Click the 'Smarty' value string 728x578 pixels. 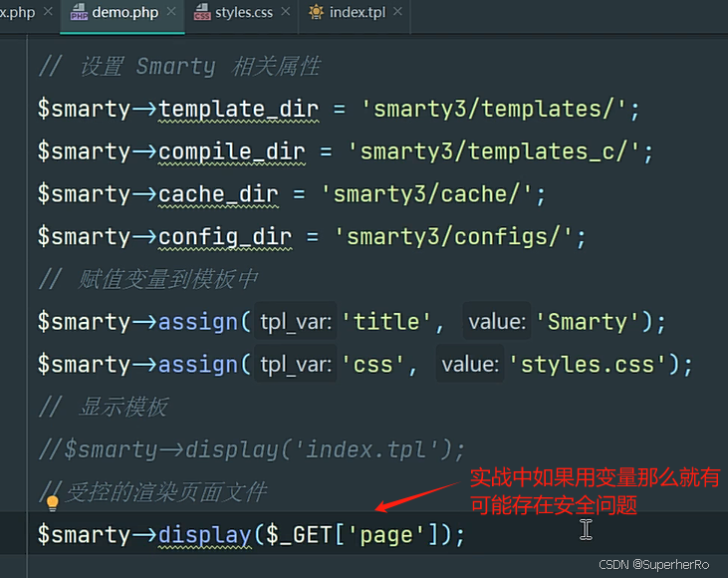(588, 323)
